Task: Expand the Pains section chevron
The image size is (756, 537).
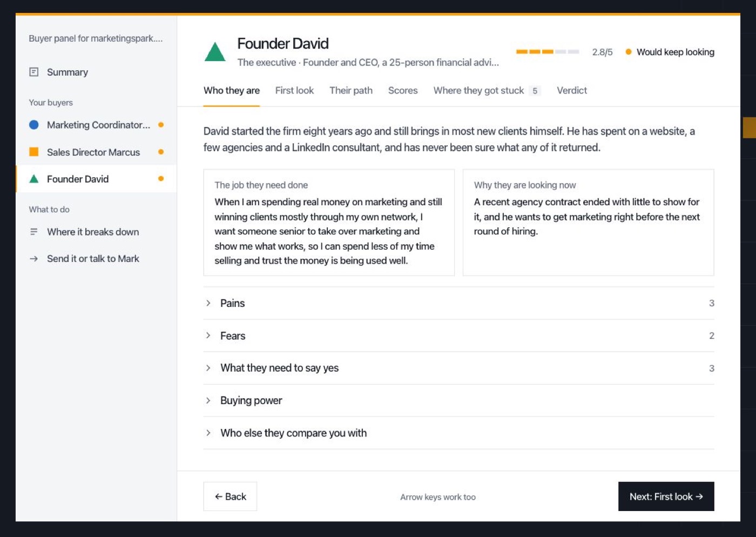Action: [208, 303]
